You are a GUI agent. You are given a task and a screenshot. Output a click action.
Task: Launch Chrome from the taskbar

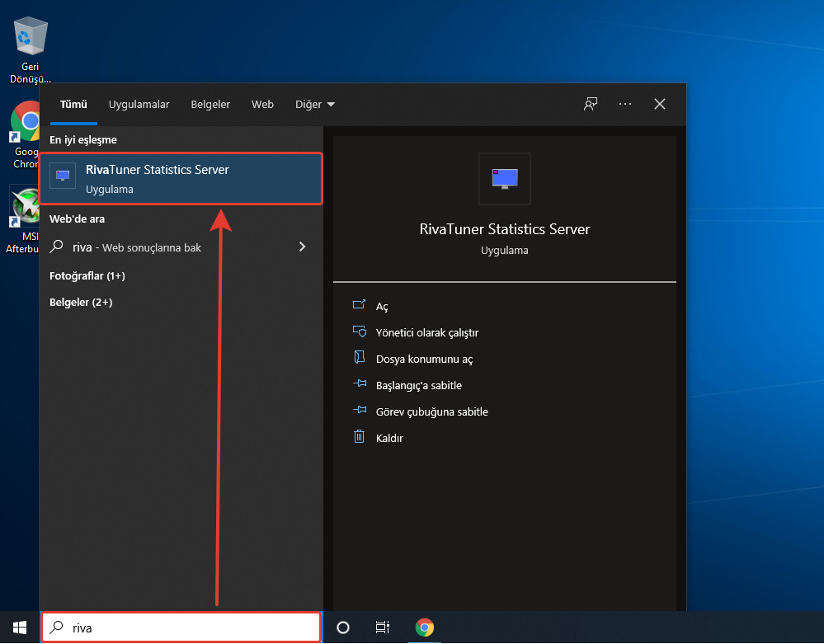(425, 628)
